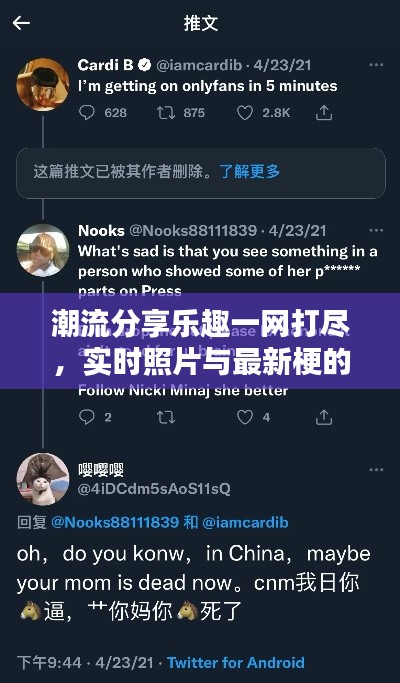Open more options on 嘤嘤嘤's tweet
Image resolution: width=400 pixels, height=683 pixels.
click(x=376, y=470)
